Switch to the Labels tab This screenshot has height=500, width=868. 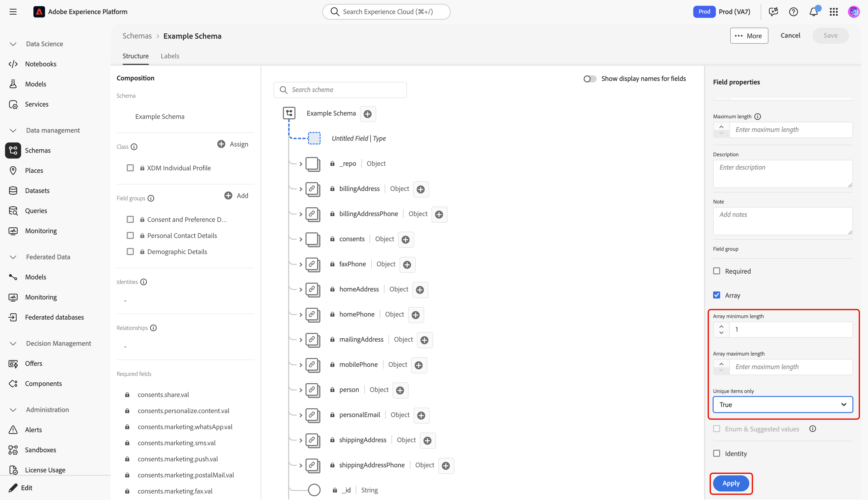tap(170, 56)
